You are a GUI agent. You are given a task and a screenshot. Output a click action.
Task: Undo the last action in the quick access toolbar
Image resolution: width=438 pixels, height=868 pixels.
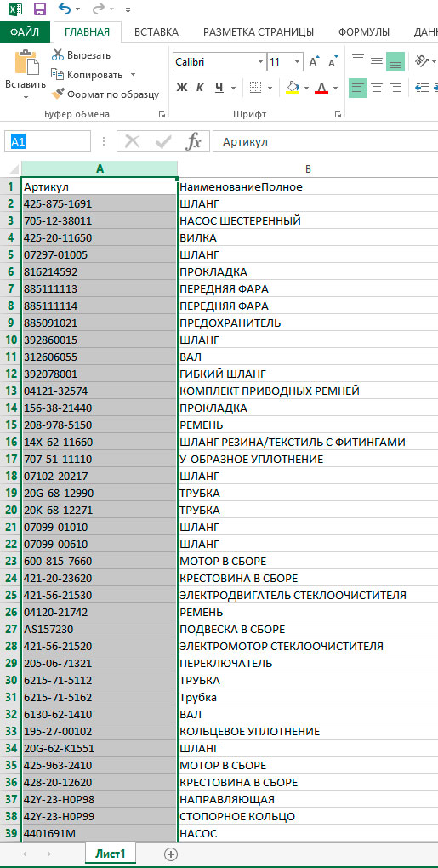click(65, 9)
